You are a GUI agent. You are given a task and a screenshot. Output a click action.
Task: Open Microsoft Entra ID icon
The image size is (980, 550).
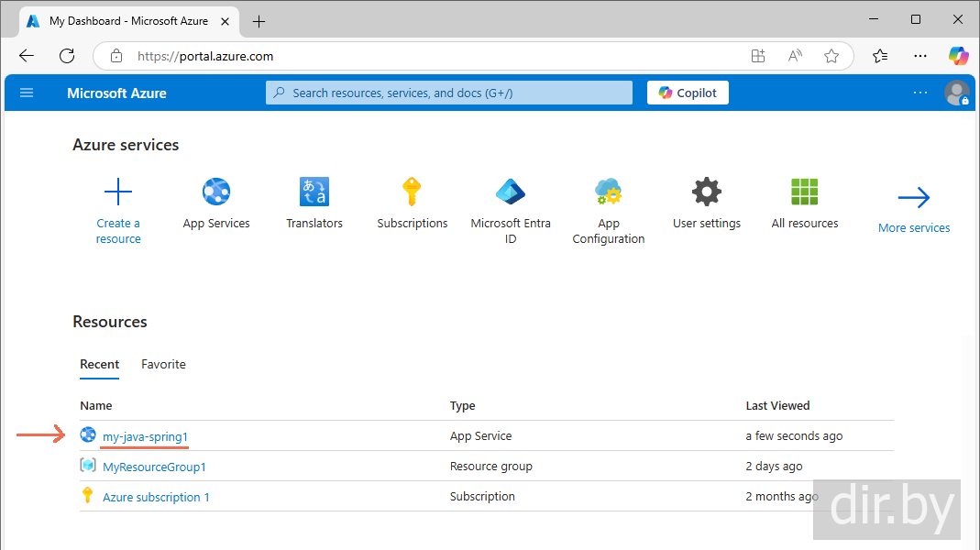tap(511, 192)
